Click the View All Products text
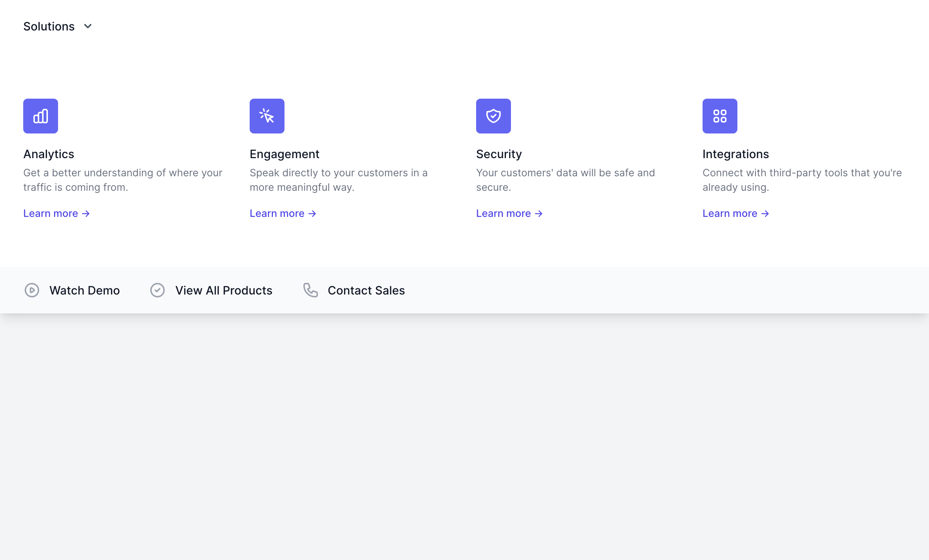The width and height of the screenshot is (929, 560). pos(224,290)
